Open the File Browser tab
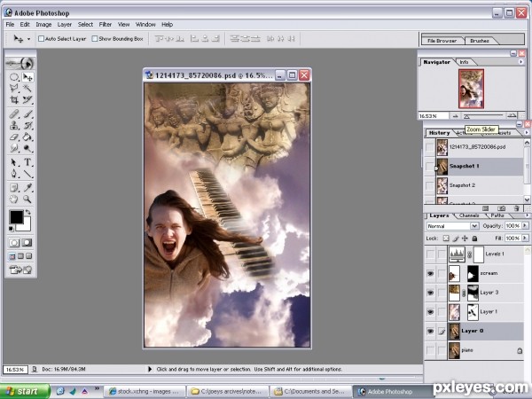 click(x=442, y=41)
